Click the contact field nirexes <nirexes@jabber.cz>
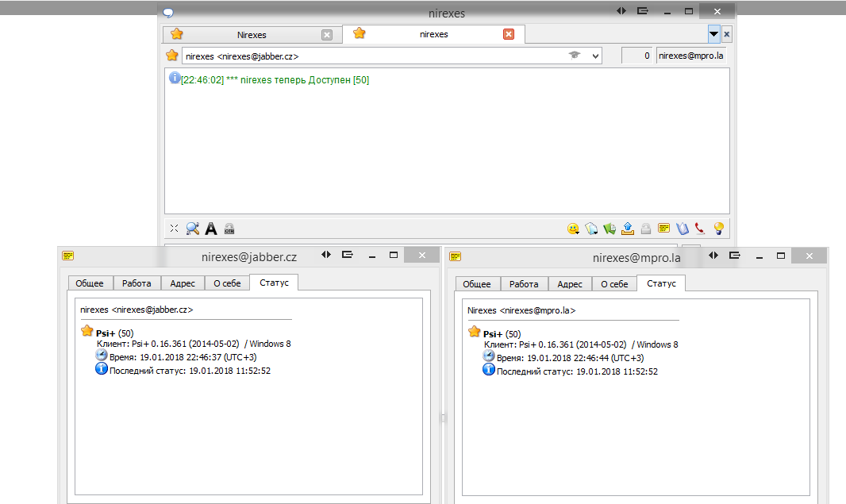The height and width of the screenshot is (504, 846). (x=392, y=56)
